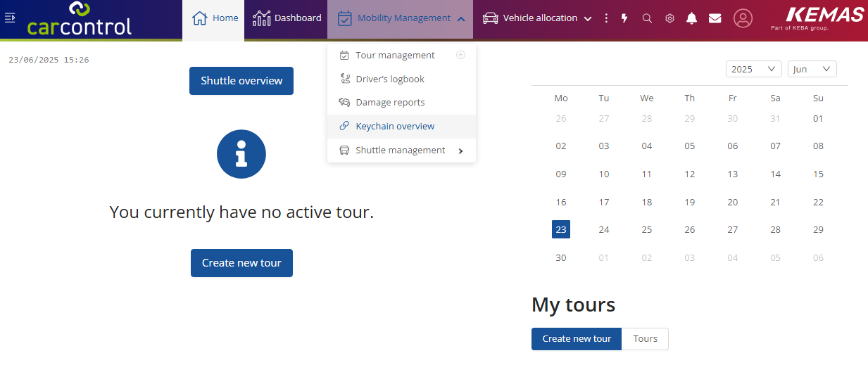Click the vertical three-dot more menu
The width and height of the screenshot is (868, 365).
[x=607, y=18]
